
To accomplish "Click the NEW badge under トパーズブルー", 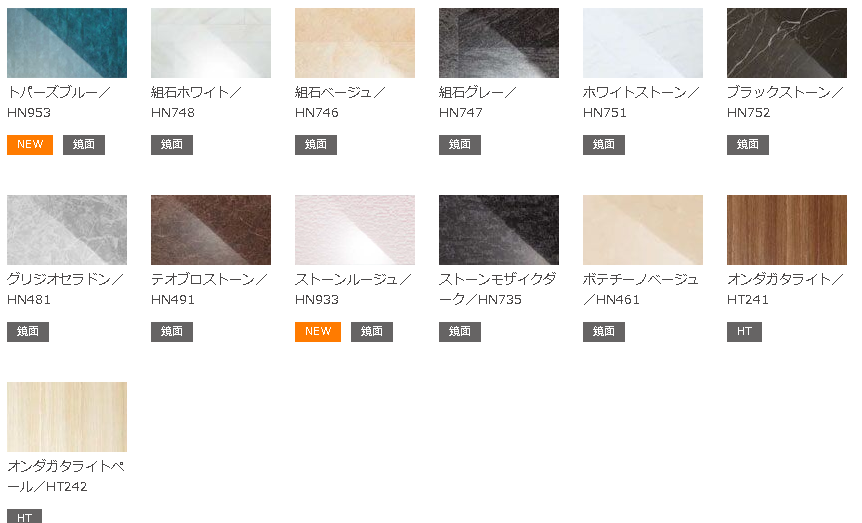I will pos(30,145).
